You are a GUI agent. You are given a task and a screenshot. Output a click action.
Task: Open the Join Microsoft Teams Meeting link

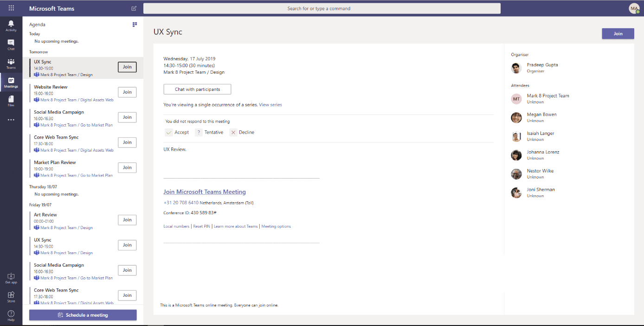[x=205, y=192]
